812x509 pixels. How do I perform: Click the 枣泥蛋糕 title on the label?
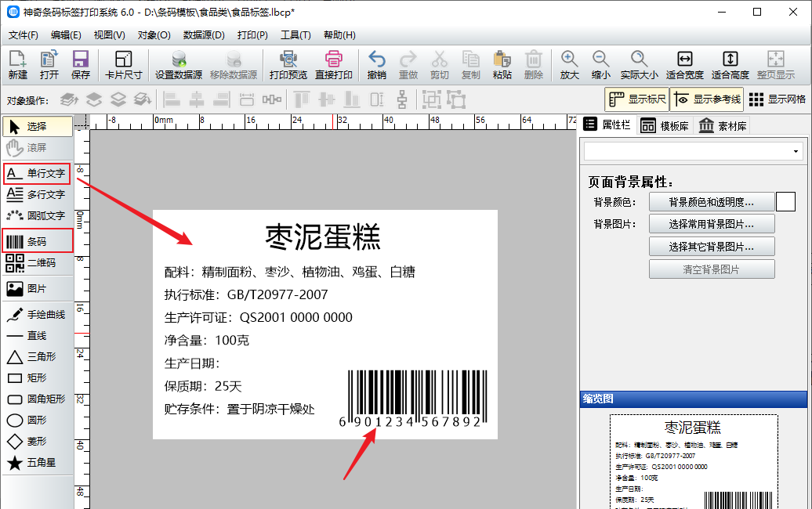(323, 237)
